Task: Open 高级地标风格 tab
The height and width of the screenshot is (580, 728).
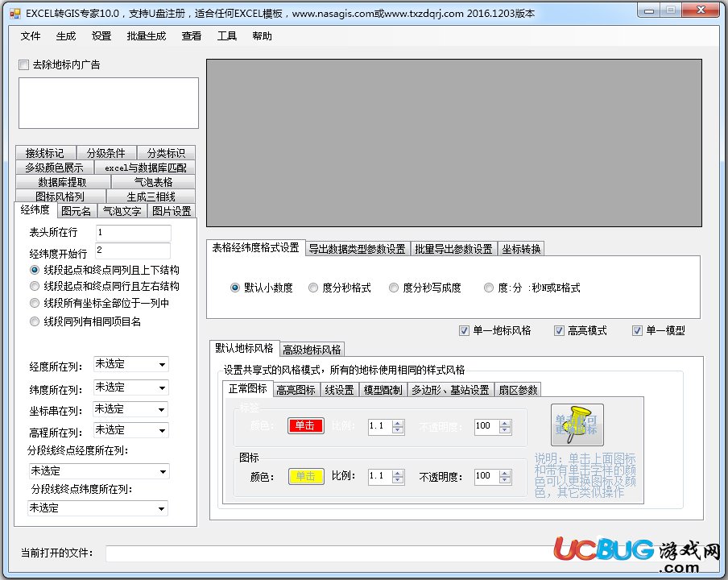Action: pos(312,349)
